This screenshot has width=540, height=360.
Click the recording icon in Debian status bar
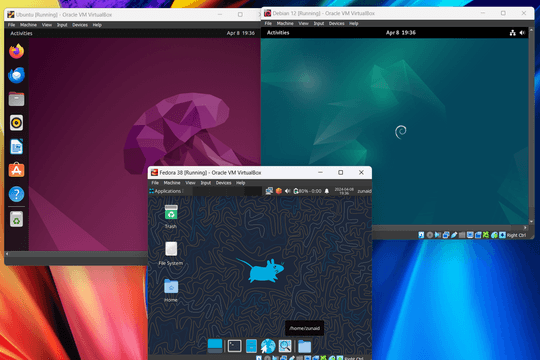[x=478, y=235]
